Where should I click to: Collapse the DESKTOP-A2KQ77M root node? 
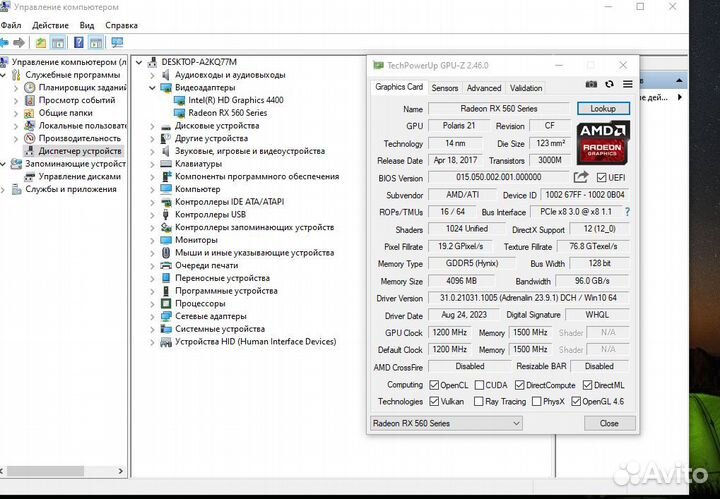pyautogui.click(x=139, y=62)
